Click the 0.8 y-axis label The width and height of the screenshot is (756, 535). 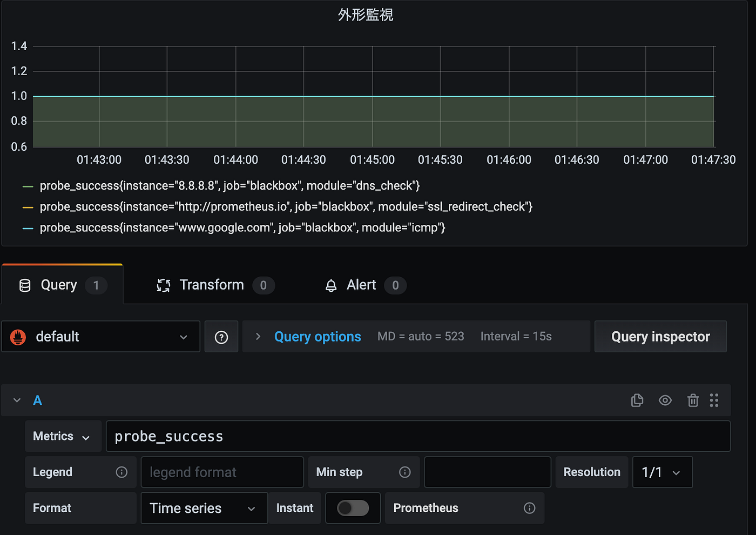[x=19, y=121]
